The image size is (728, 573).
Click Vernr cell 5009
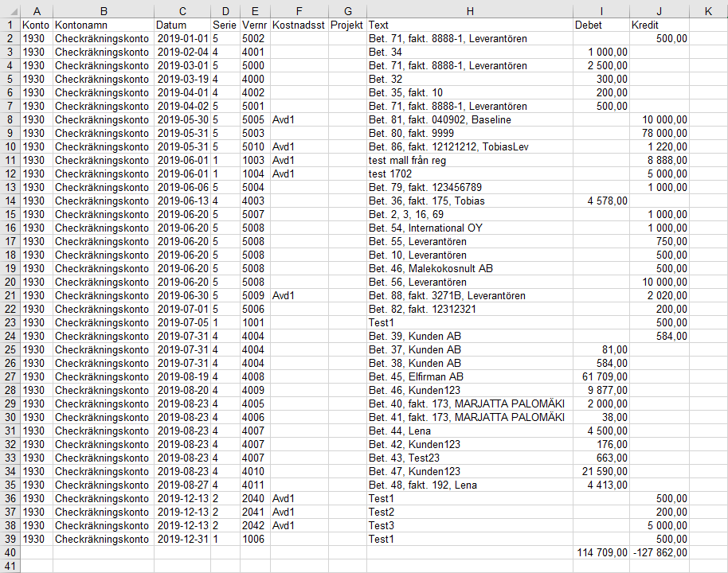coord(255,295)
